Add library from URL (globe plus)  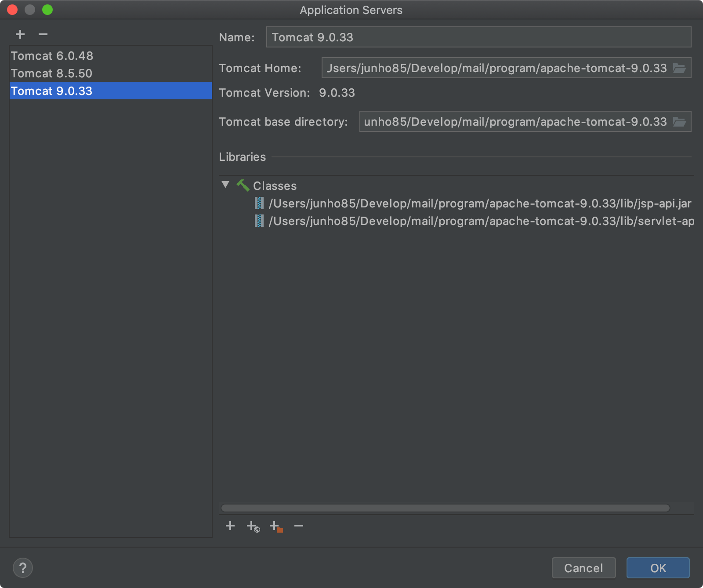(253, 526)
